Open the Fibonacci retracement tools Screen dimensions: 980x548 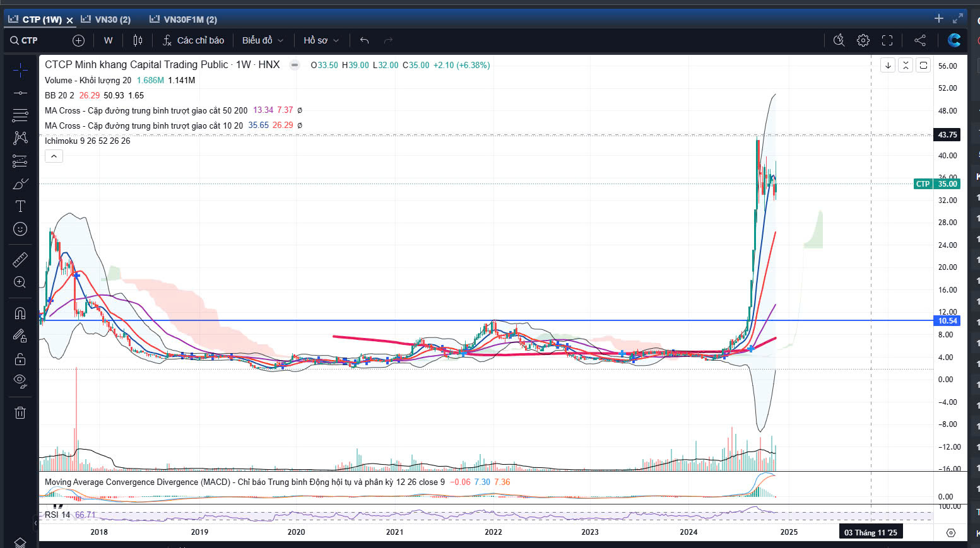20,115
